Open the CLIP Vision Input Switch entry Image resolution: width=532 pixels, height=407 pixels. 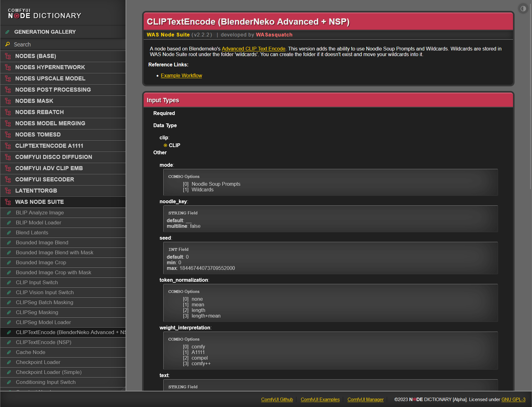click(63, 292)
